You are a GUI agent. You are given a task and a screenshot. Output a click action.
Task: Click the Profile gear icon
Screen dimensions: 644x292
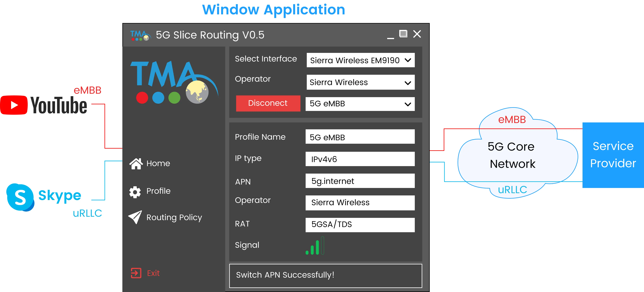pyautogui.click(x=135, y=192)
